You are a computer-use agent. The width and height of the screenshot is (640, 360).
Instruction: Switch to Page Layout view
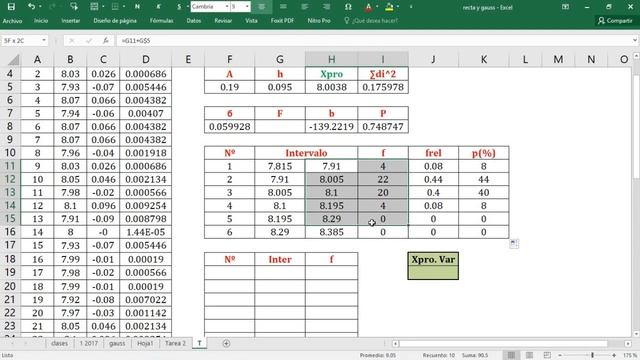(529, 355)
